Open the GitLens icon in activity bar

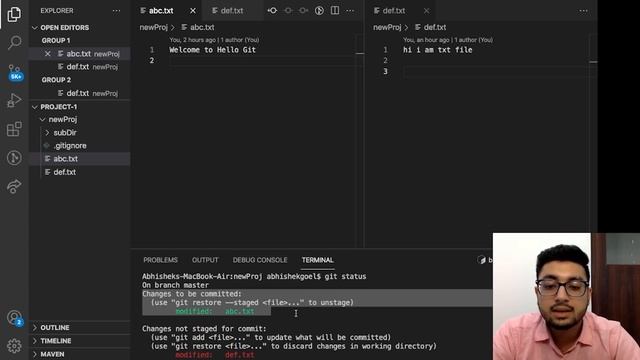tap(14, 158)
